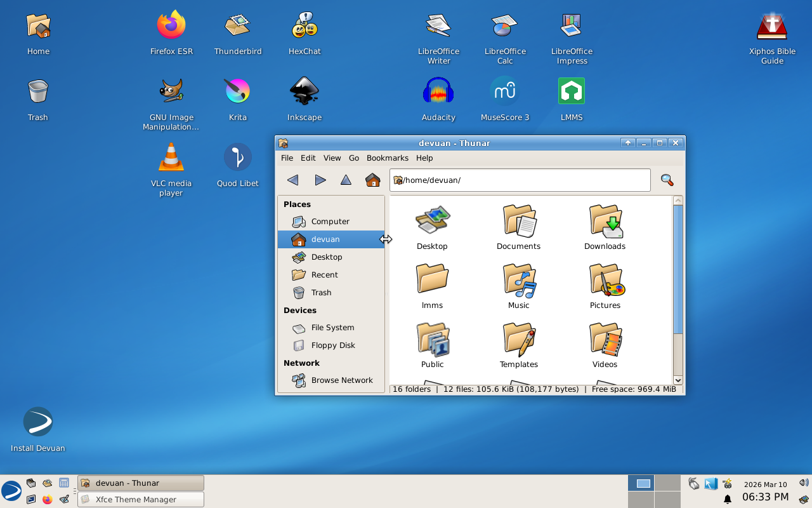Switch to the second workspace in the pager
The image size is (812, 508).
pyautogui.click(x=667, y=483)
